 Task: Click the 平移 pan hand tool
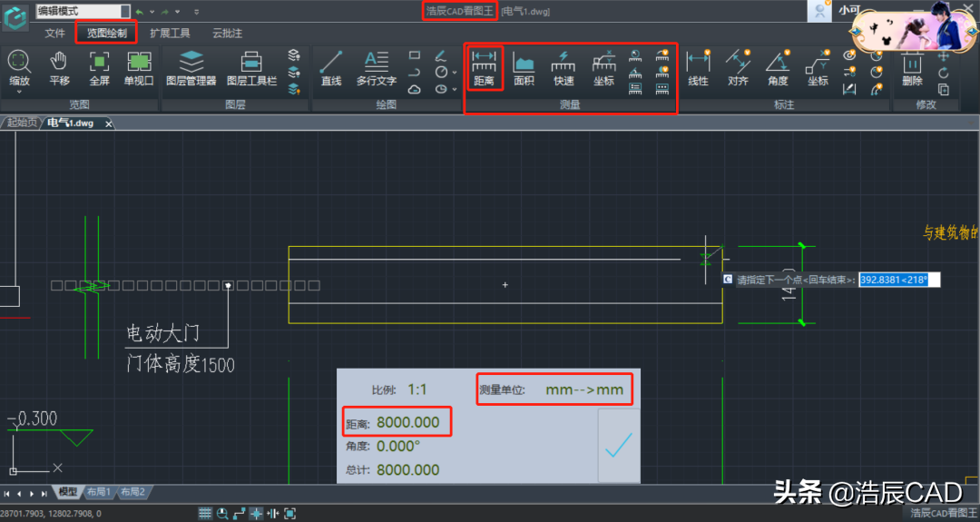[x=59, y=68]
